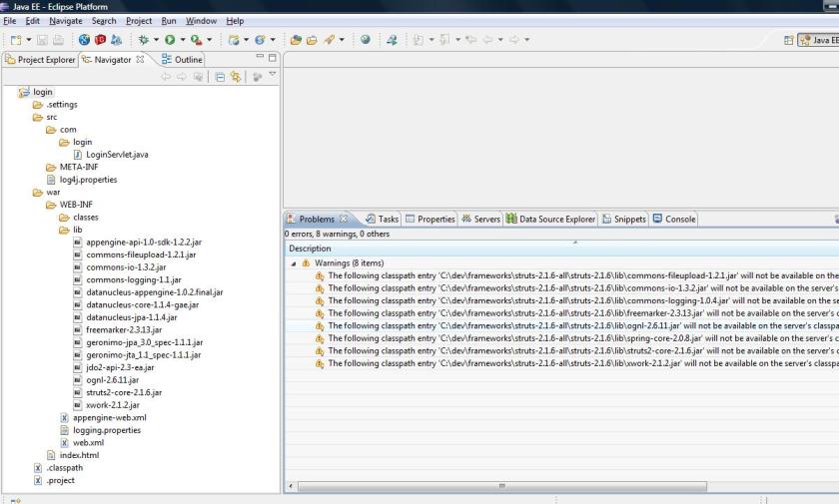Select web.xml file in WEB-INF
Image resolution: width=839 pixels, height=504 pixels.
click(88, 442)
